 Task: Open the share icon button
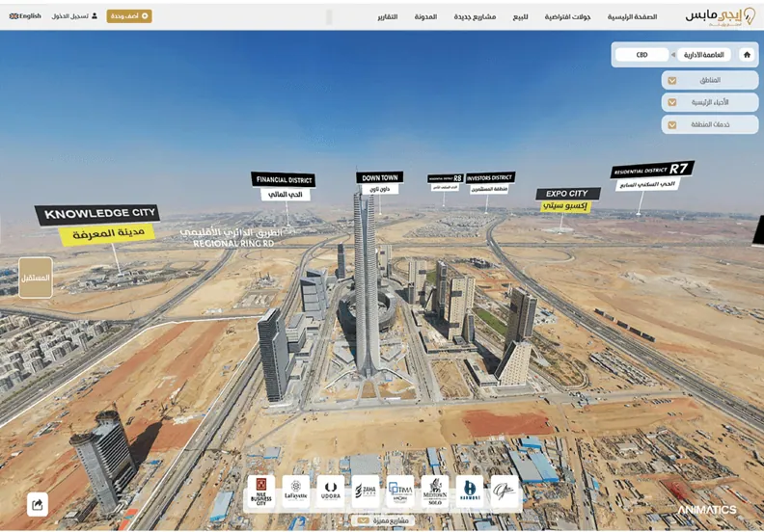(38, 504)
